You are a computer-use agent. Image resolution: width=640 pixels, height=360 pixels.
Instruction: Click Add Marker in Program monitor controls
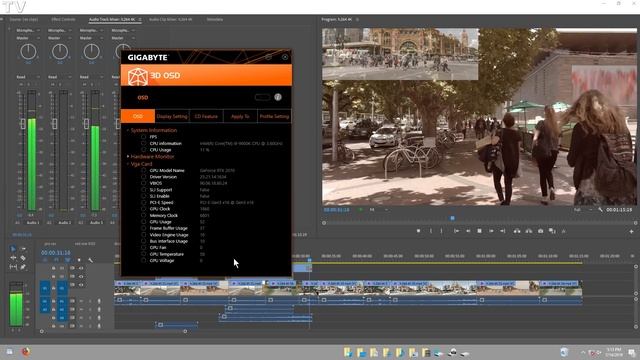click(x=418, y=231)
